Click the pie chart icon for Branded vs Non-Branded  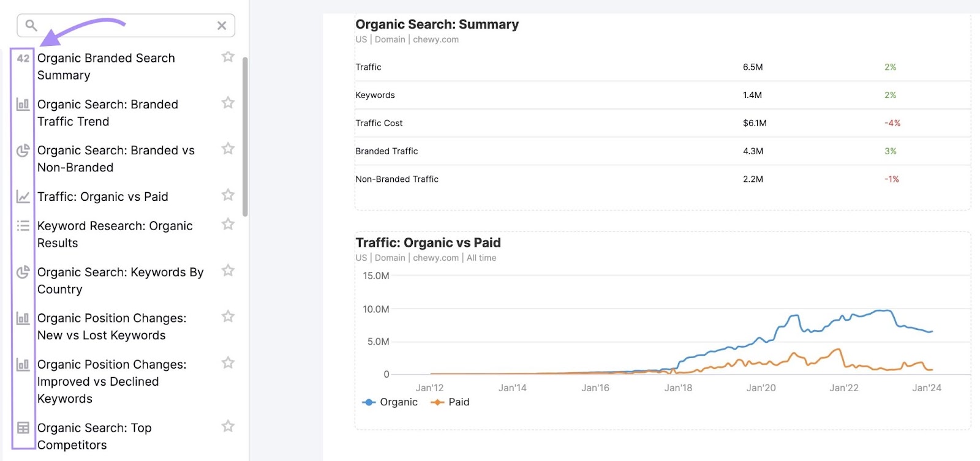click(23, 151)
